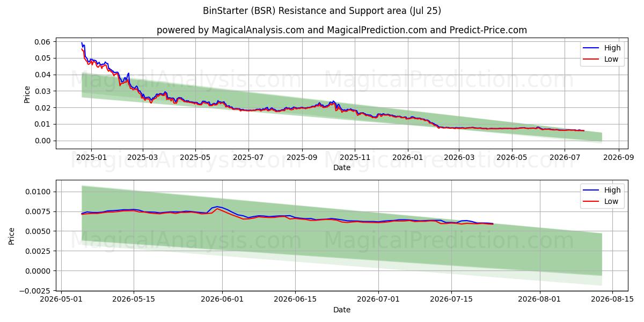Click the chart title BinStarter (BSR) Resistance and Support area
The image size is (644, 322).
(322, 10)
